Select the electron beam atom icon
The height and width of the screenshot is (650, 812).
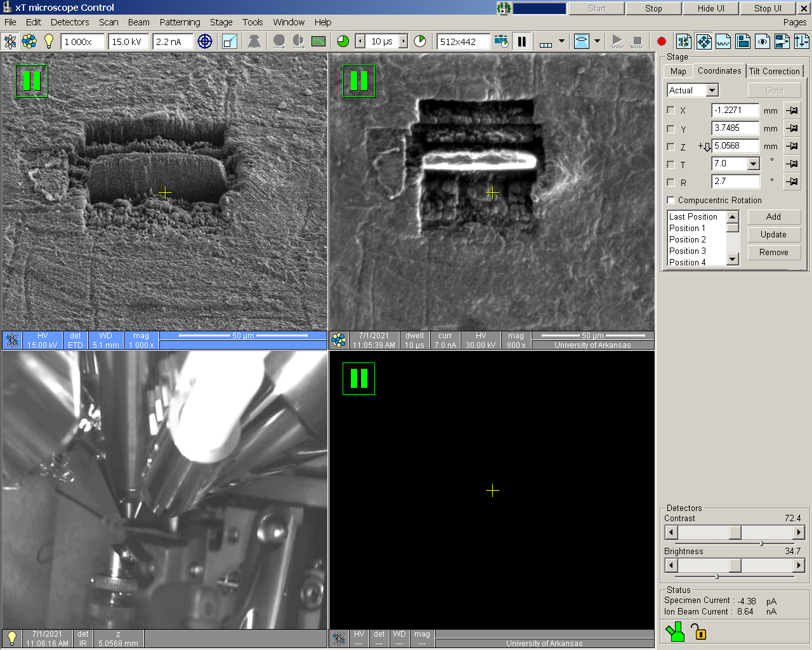pyautogui.click(x=10, y=42)
